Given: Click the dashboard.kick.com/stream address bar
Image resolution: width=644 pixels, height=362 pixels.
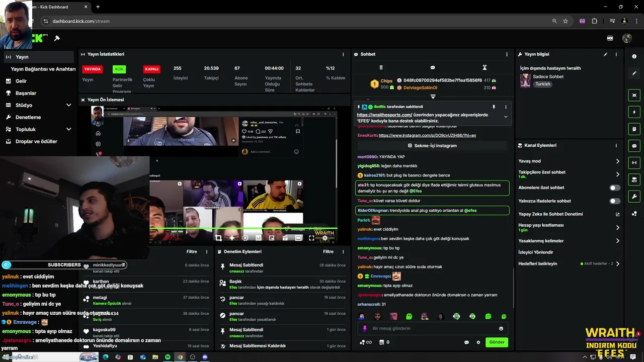Looking at the screenshot, I should coord(81,21).
